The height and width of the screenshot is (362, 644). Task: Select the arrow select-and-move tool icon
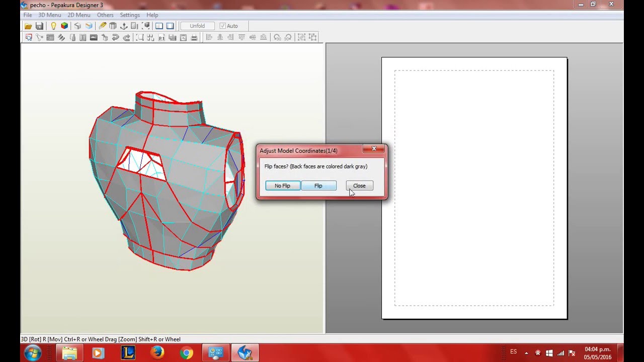coord(29,37)
